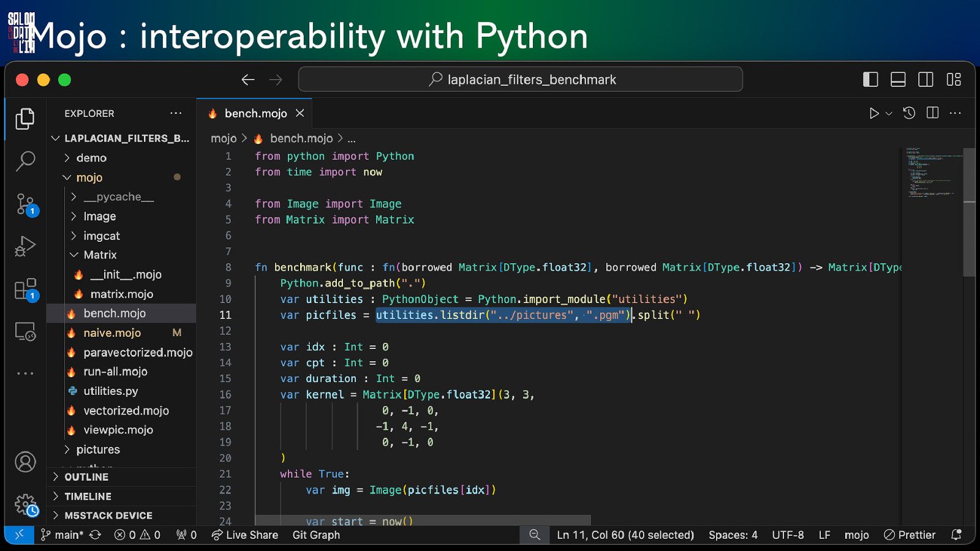
Task: Open zoom magnifier in status bar
Action: [535, 535]
